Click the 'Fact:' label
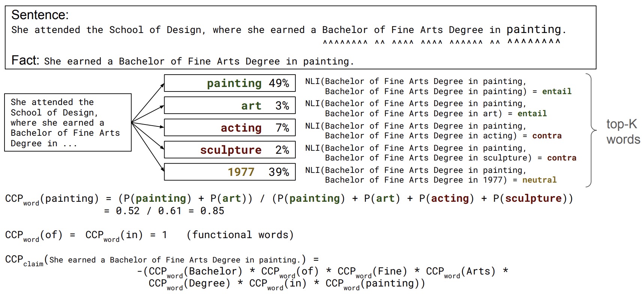 (25, 60)
